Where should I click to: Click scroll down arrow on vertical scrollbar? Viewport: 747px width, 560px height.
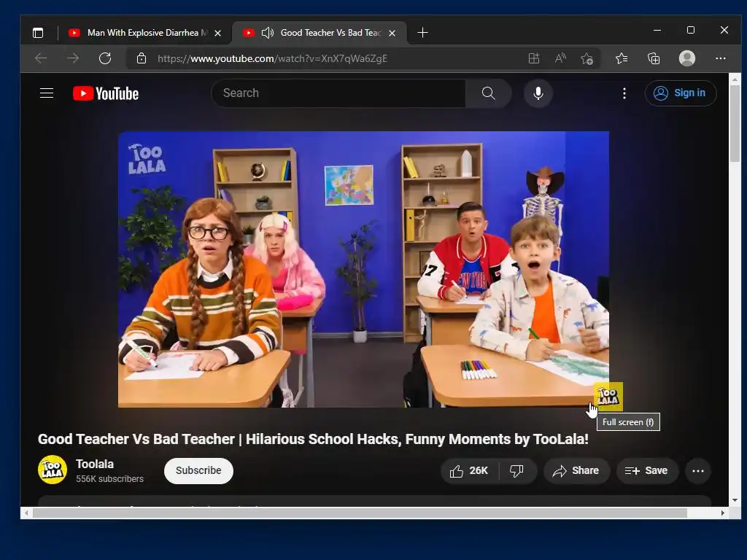click(735, 500)
